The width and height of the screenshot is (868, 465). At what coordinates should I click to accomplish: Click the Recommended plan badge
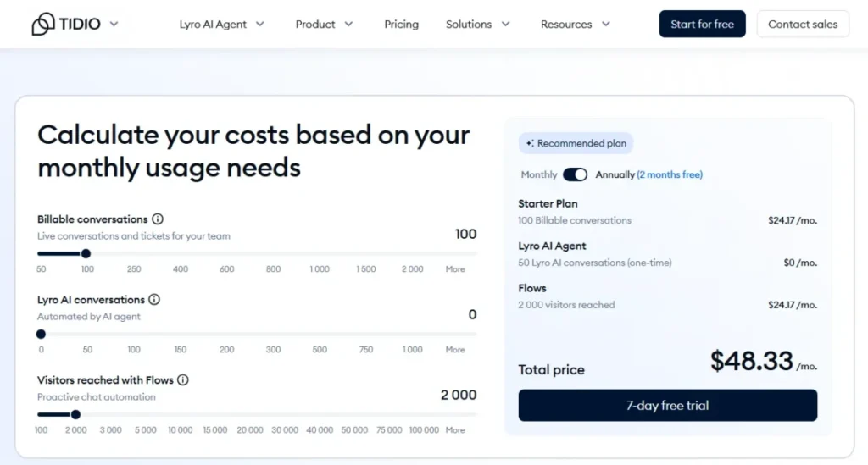[x=576, y=143]
